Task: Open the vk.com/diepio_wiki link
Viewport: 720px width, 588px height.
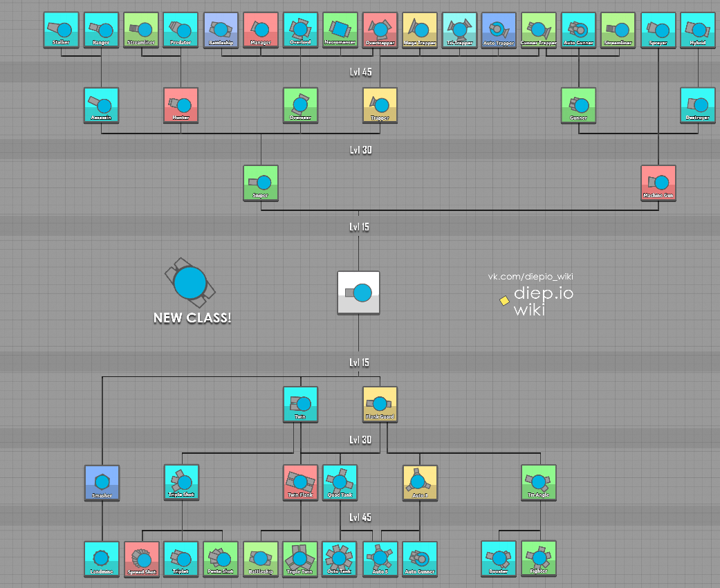Action: [530, 276]
